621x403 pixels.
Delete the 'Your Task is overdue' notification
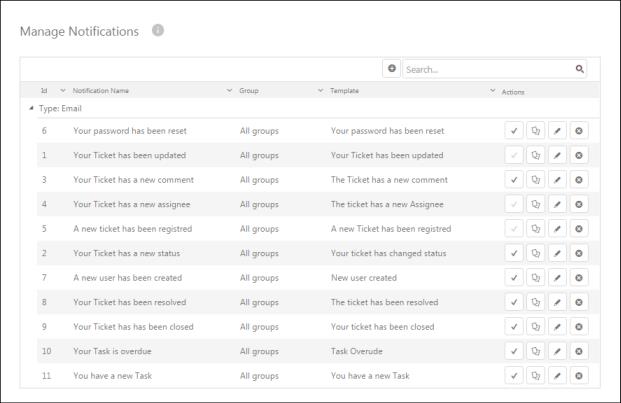(579, 351)
